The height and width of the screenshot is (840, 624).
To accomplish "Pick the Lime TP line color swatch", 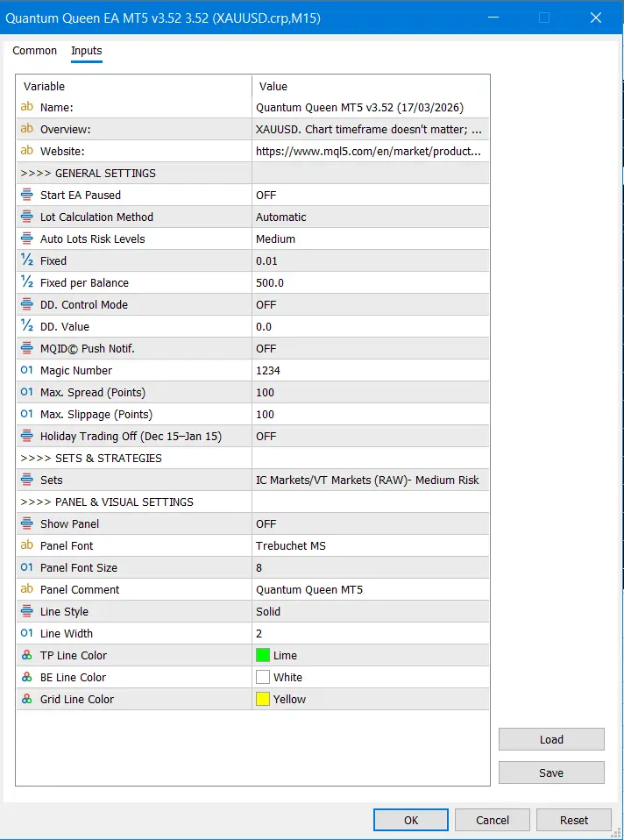I will click(x=262, y=655).
